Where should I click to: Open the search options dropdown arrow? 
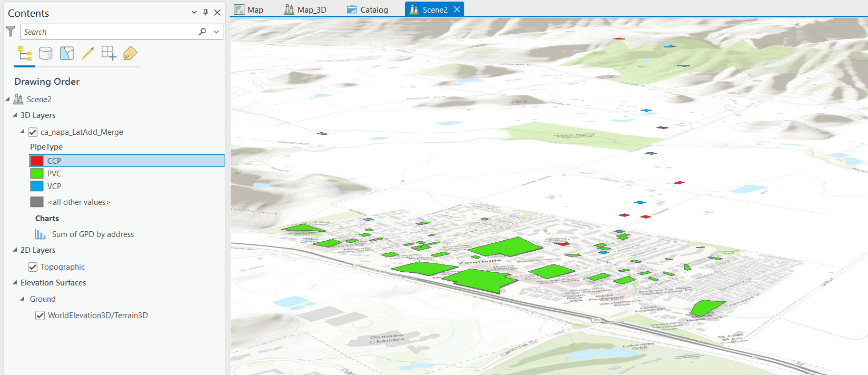(x=216, y=32)
